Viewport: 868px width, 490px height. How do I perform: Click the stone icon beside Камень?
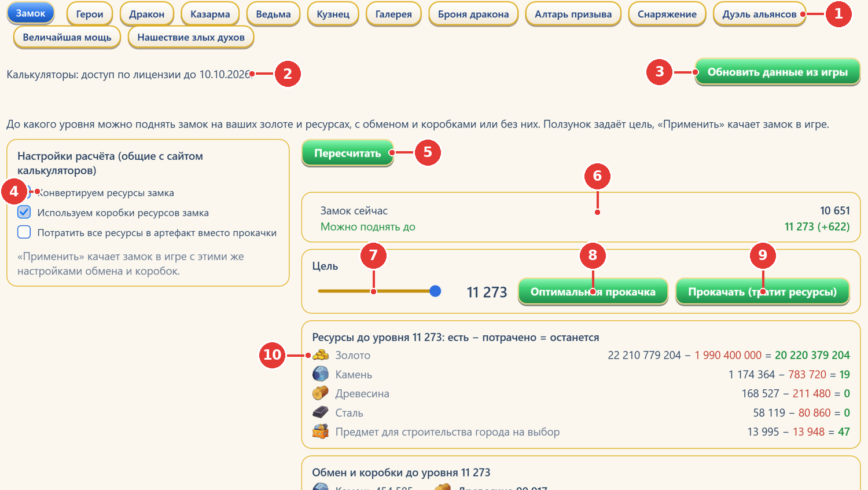tap(321, 374)
